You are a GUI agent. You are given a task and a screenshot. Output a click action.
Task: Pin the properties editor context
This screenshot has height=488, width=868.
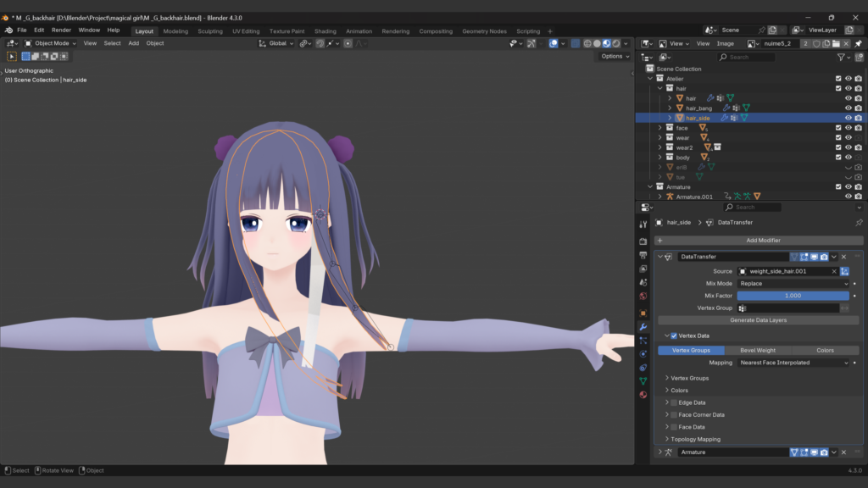pyautogui.click(x=859, y=223)
